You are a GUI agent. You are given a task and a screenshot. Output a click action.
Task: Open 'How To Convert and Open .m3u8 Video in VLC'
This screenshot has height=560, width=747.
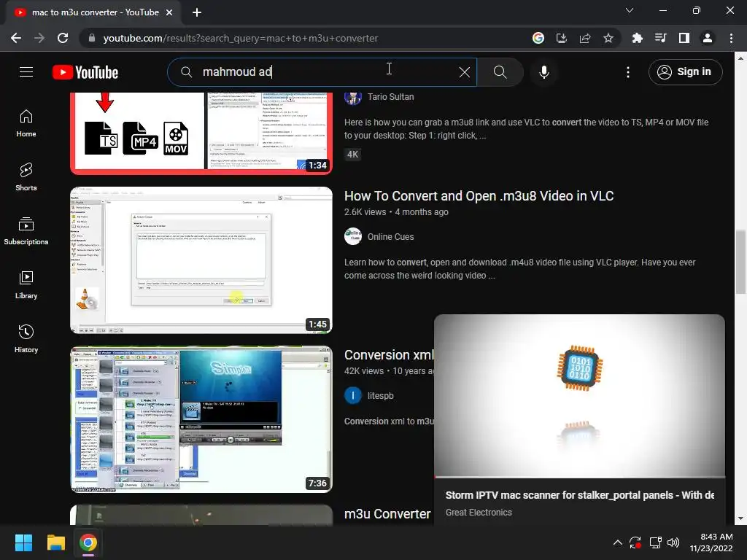[x=479, y=195]
